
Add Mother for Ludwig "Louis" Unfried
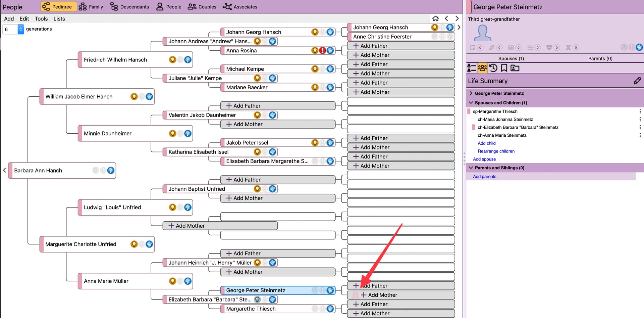220,226
